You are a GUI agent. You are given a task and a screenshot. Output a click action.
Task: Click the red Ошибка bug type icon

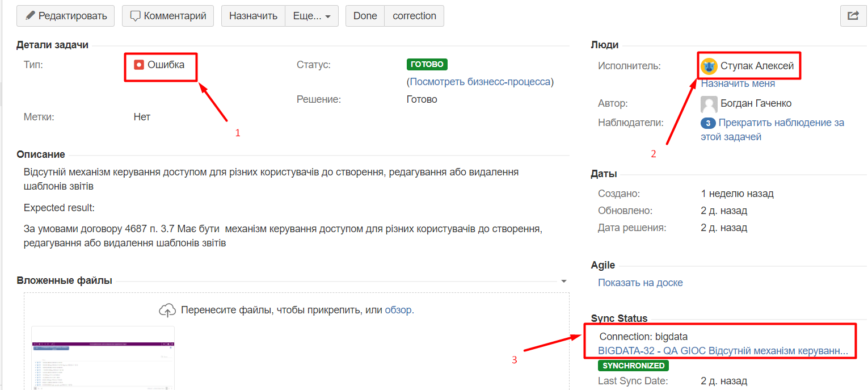139,65
